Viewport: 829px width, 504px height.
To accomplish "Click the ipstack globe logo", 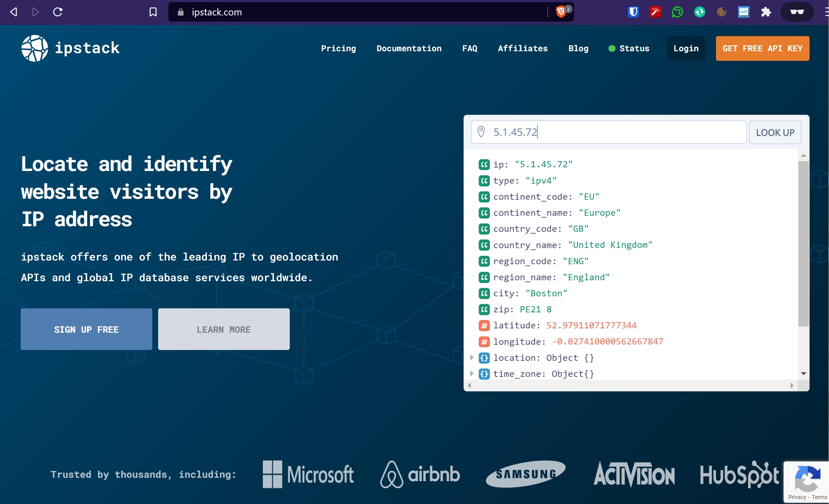I will click(x=35, y=48).
